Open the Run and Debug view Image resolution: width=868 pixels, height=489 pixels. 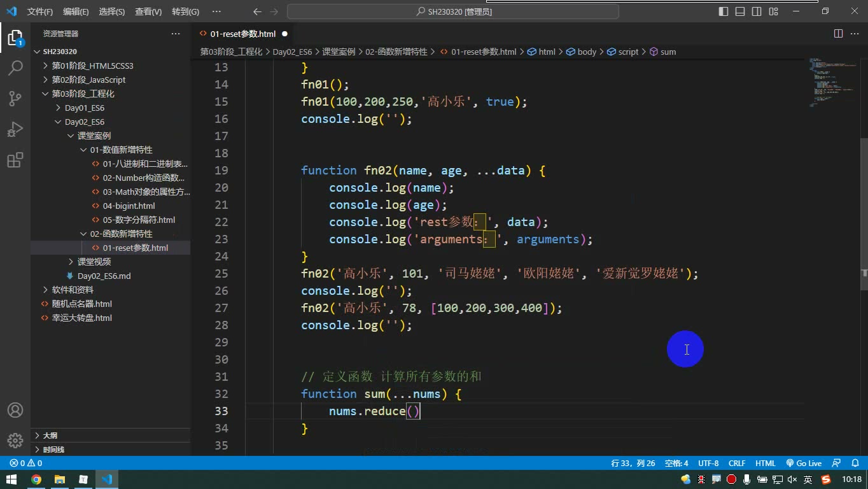point(15,129)
